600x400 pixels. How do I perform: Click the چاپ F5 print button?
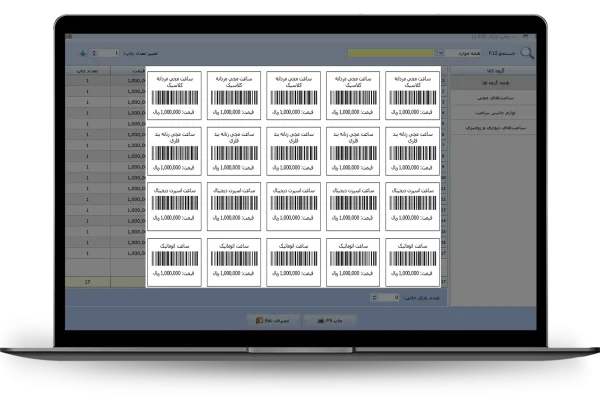330,321
